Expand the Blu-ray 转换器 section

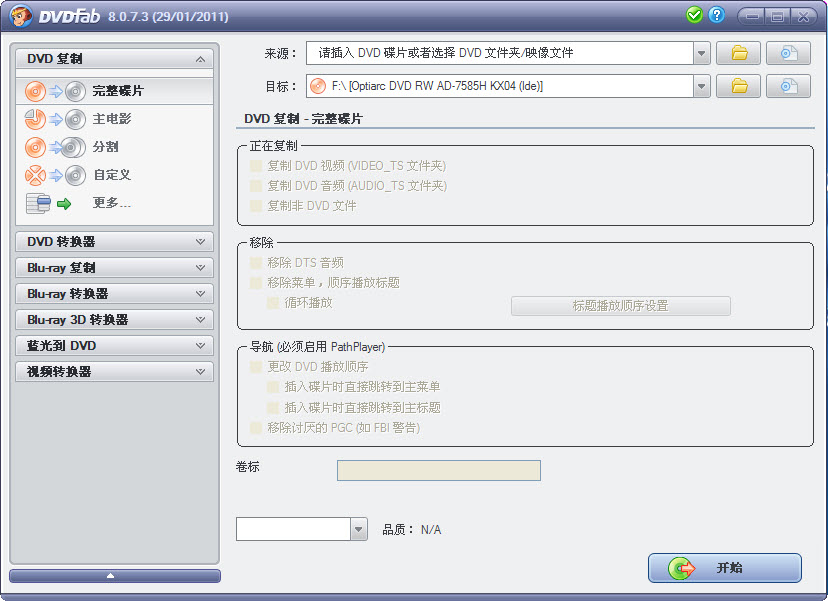click(x=115, y=294)
